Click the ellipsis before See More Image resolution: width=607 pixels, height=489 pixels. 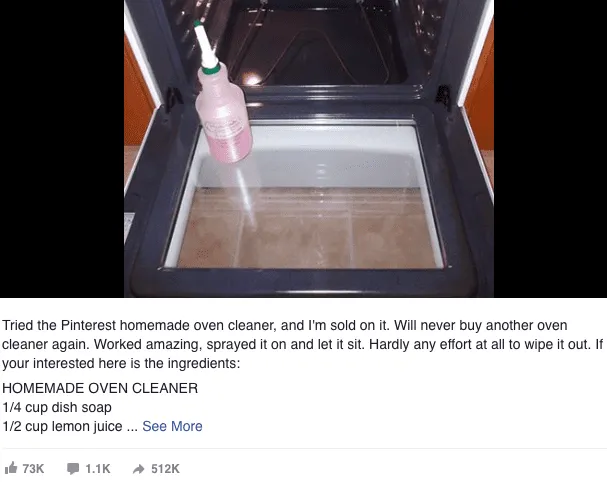[x=132, y=427]
